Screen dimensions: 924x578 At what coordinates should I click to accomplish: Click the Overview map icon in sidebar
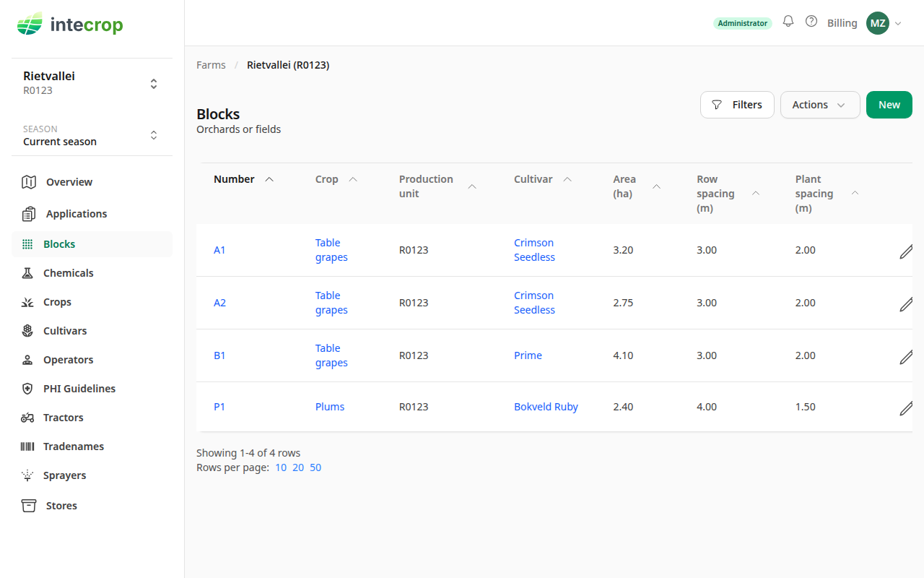(29, 182)
